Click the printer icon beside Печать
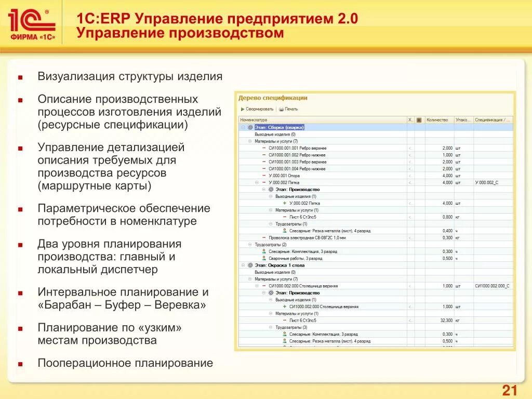Image resolution: width=532 pixels, height=399 pixels. 281,109
